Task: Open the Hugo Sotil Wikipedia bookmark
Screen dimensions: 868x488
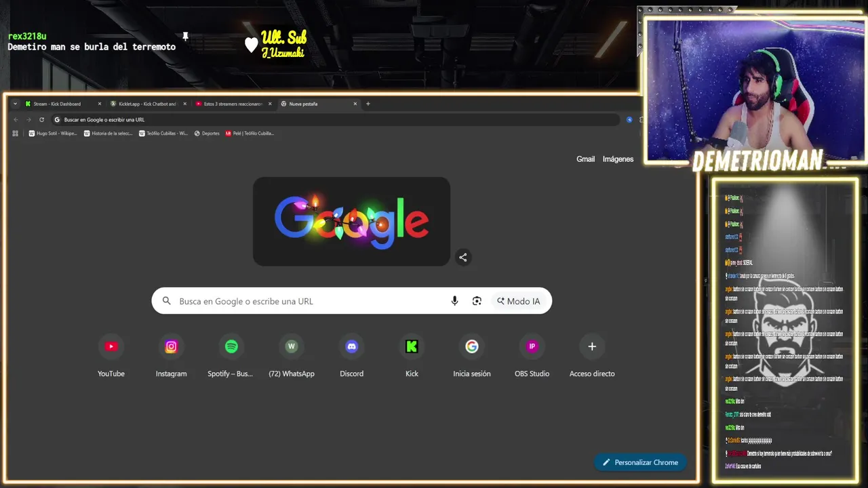Action: 53,134
